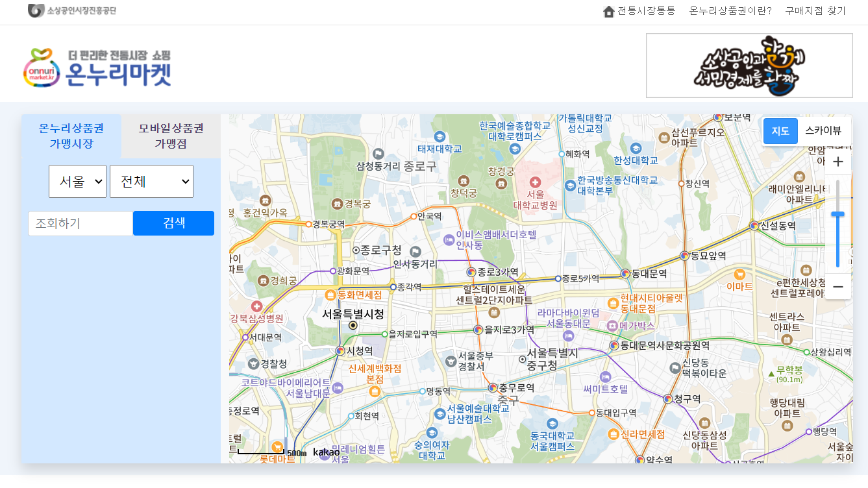The image size is (868, 488).
Task: Switch the map to 스카이뷰 mode
Action: (823, 130)
